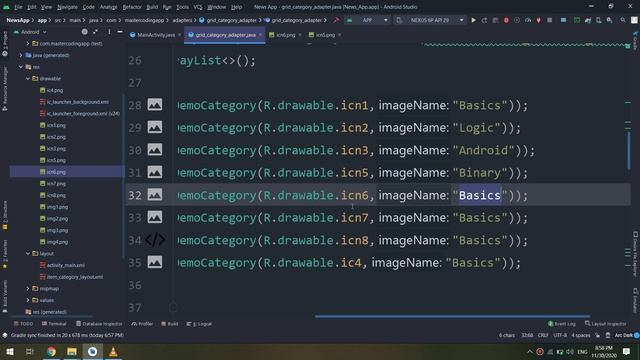
Task: Expand com.mastercodingapp (test) package
Action: [x=28, y=43]
